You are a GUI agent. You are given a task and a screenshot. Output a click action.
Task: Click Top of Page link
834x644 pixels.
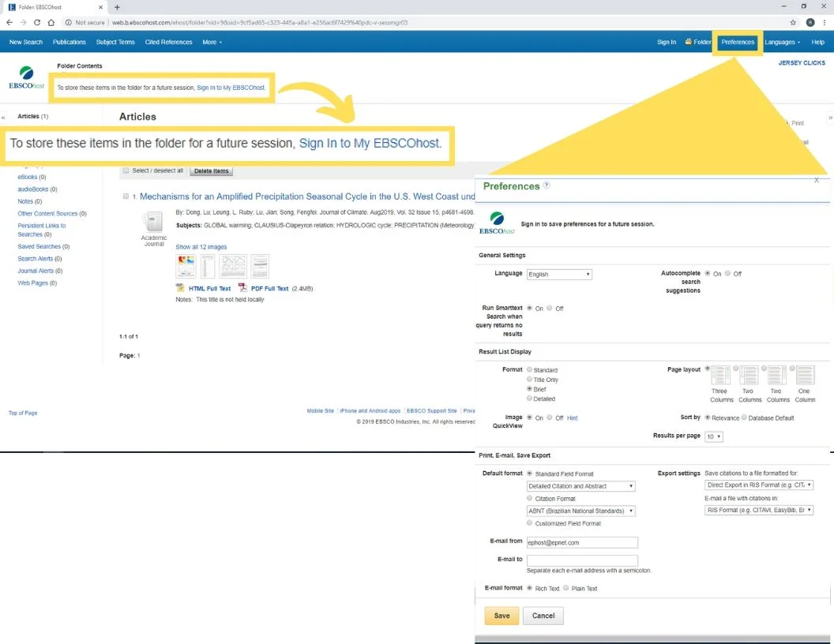[x=23, y=413]
